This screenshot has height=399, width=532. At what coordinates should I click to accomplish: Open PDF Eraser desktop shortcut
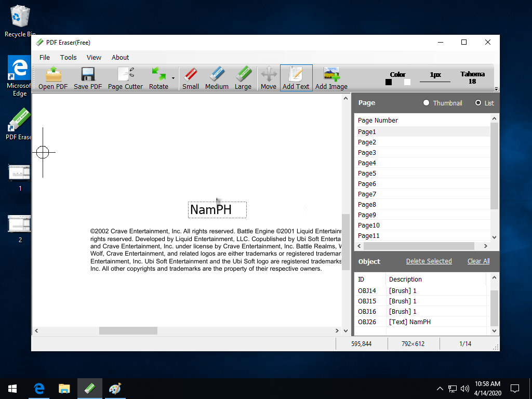19,124
